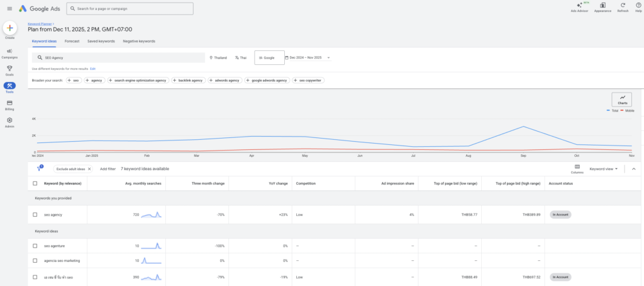Open Campaigns from the sidebar
Screen dimensions: 644x286
9,54
